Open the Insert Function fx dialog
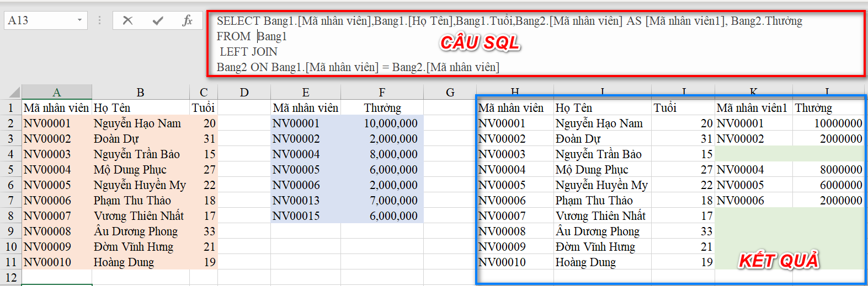The width and height of the screenshot is (868, 286). coord(188,20)
